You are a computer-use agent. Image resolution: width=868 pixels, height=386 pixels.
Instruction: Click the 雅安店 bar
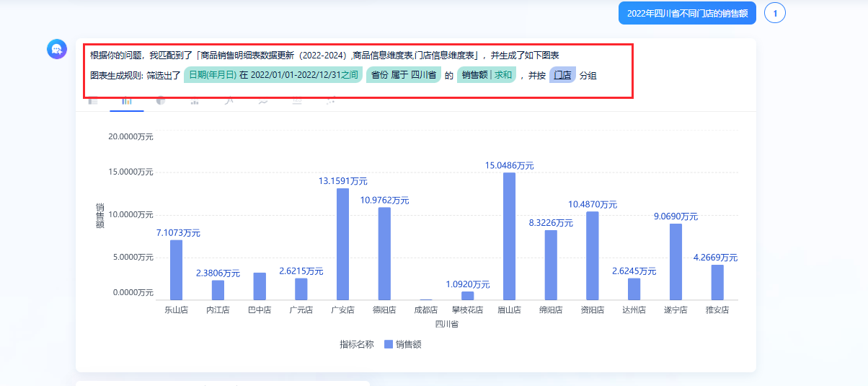[717, 282]
